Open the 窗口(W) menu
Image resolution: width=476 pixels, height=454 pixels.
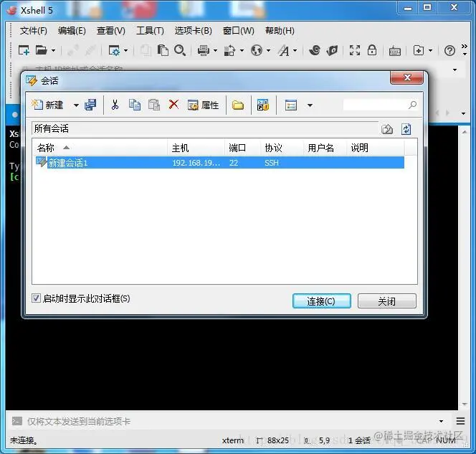pos(238,31)
